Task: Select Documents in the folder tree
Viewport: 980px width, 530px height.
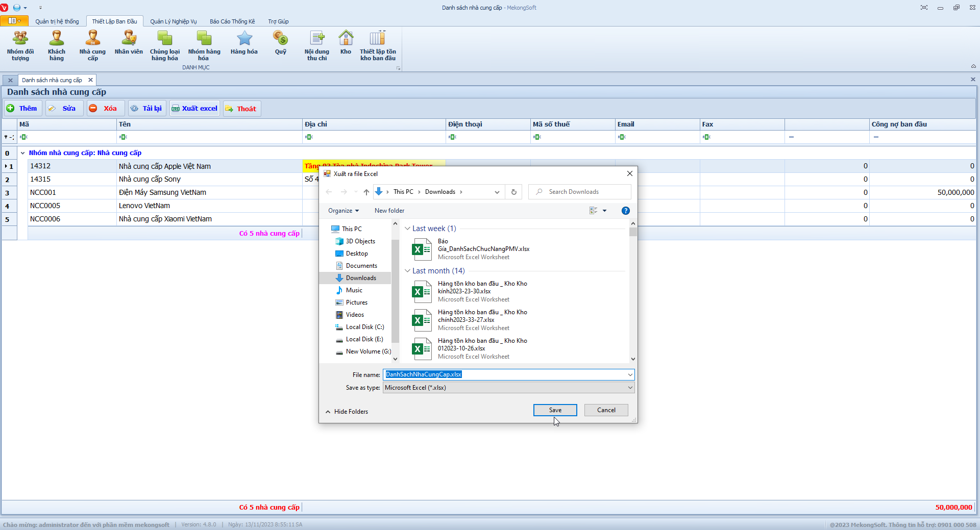Action: point(361,266)
